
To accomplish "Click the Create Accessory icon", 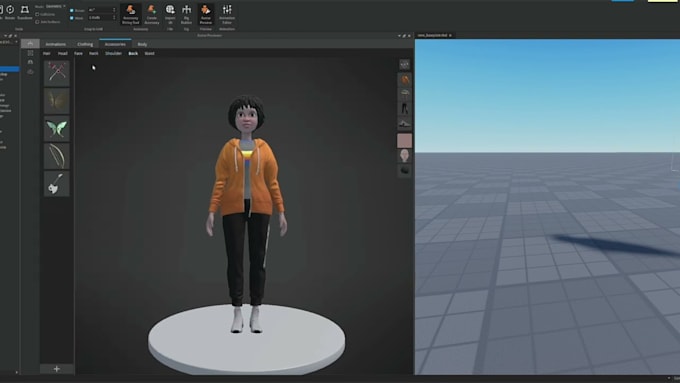I will [152, 14].
